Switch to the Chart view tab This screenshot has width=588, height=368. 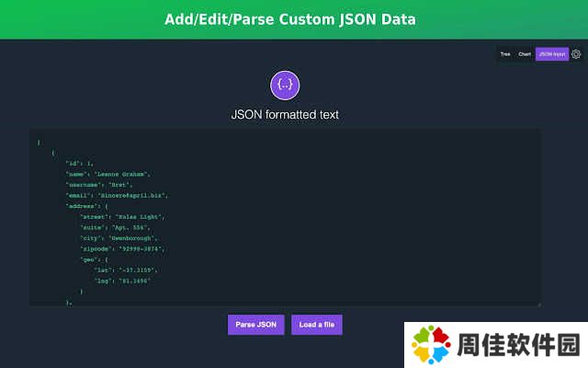point(525,54)
